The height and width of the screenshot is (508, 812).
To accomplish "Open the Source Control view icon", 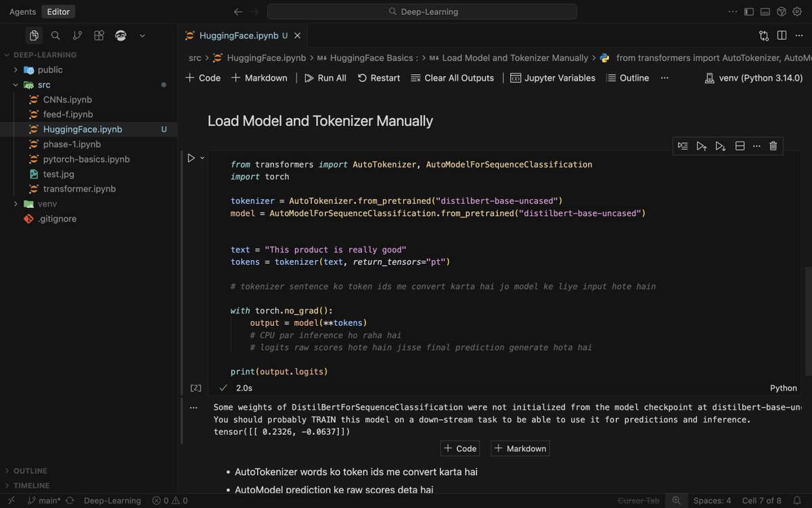I will point(77,36).
